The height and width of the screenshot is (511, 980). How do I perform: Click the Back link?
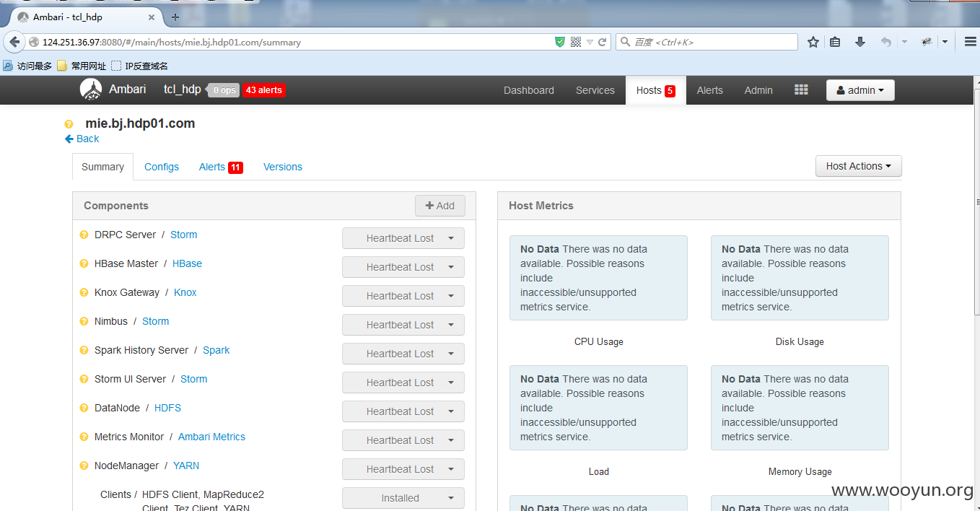(82, 139)
